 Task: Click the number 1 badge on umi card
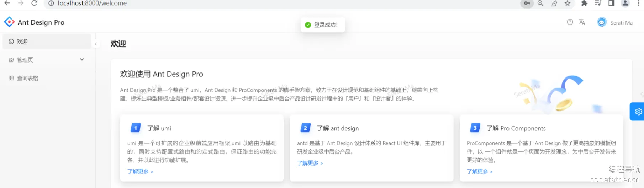click(136, 128)
